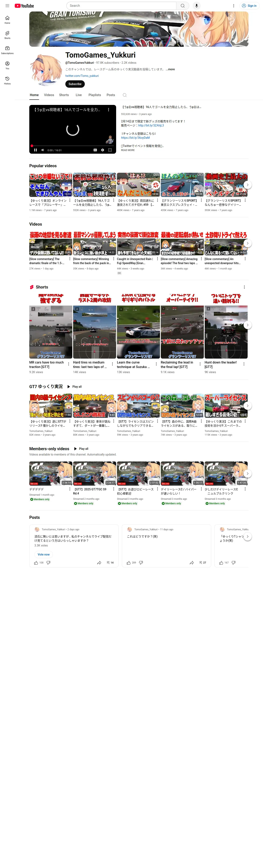Advance the GT7 ゆっくり実況 shelf

[x=247, y=406]
